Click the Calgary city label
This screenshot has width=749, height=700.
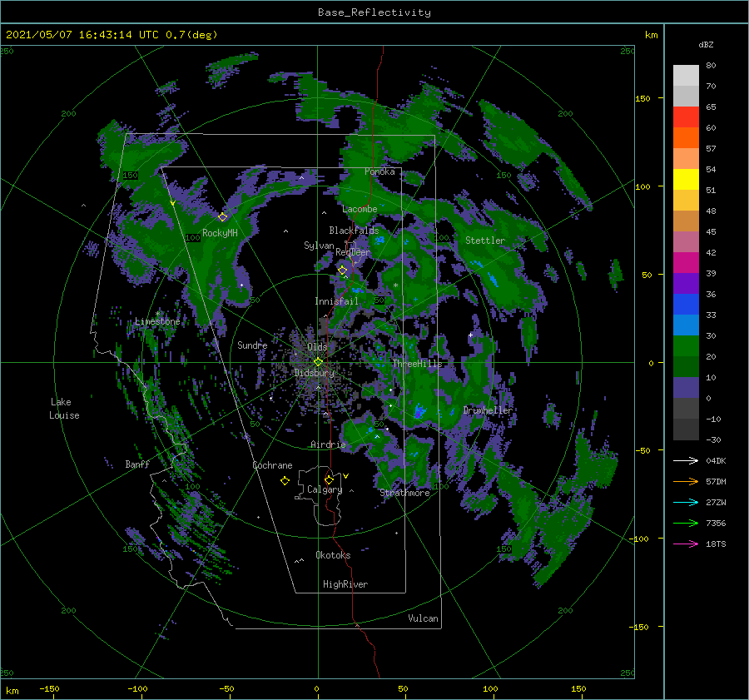325,489
